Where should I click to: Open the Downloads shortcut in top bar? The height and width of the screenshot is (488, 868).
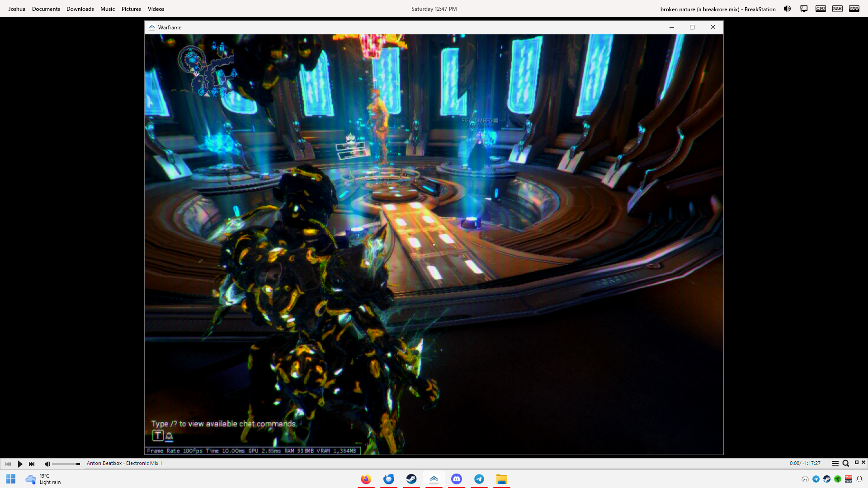click(80, 9)
